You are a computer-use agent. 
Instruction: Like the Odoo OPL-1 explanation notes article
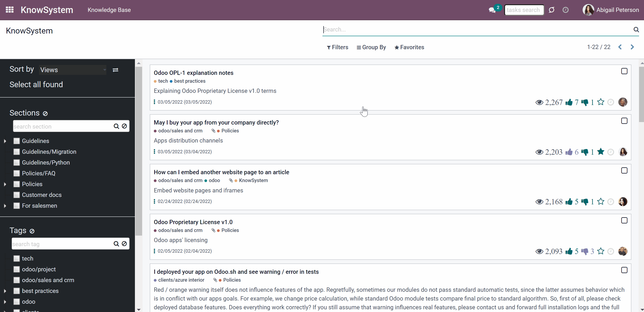click(x=569, y=102)
